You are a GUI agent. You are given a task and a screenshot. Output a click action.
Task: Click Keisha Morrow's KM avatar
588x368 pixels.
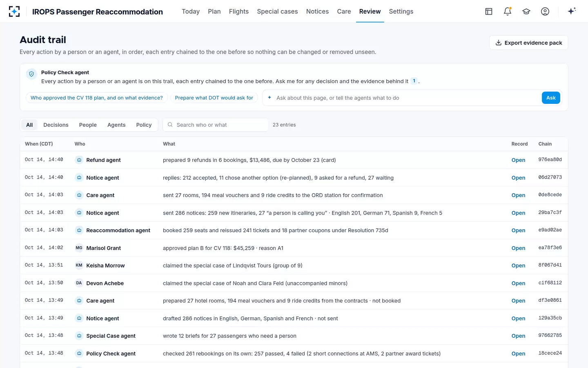[x=79, y=265]
